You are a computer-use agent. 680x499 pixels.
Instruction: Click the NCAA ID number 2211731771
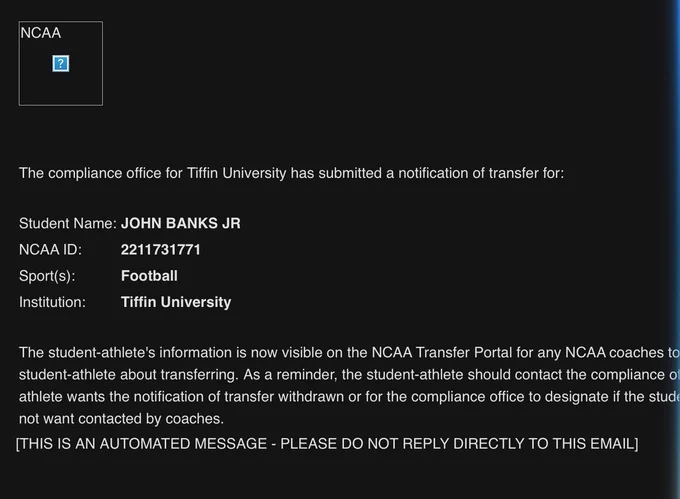tap(160, 250)
